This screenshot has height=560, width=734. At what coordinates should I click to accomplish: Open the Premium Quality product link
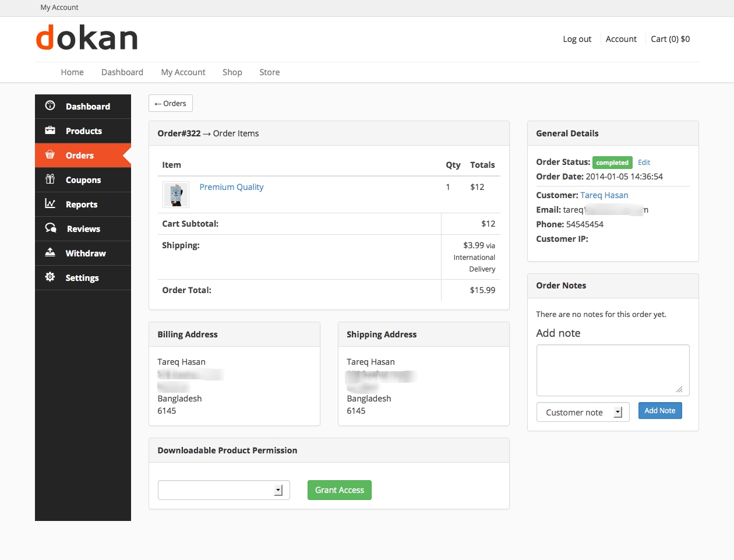pyautogui.click(x=231, y=187)
